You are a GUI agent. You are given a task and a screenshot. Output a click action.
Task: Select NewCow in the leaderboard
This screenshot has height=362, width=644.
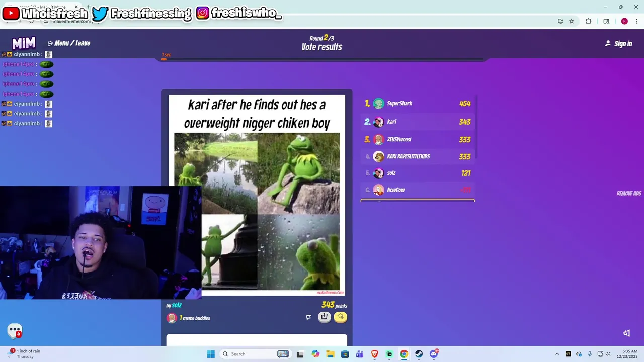418,190
